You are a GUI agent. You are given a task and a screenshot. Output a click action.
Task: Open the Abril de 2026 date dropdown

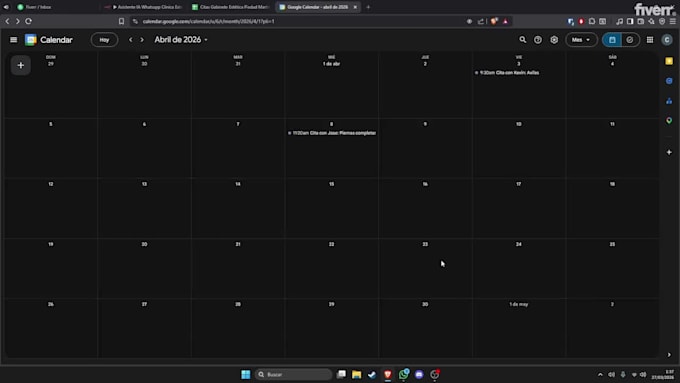pyautogui.click(x=181, y=39)
